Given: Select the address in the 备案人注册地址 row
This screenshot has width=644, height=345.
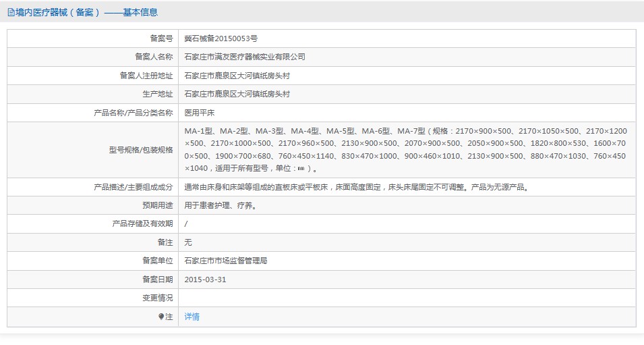Looking at the screenshot, I should (x=237, y=76).
